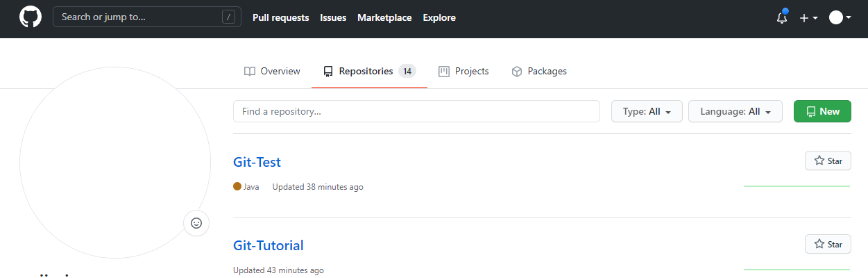
Task: Click the 14 count on Repositories
Action: (x=407, y=71)
